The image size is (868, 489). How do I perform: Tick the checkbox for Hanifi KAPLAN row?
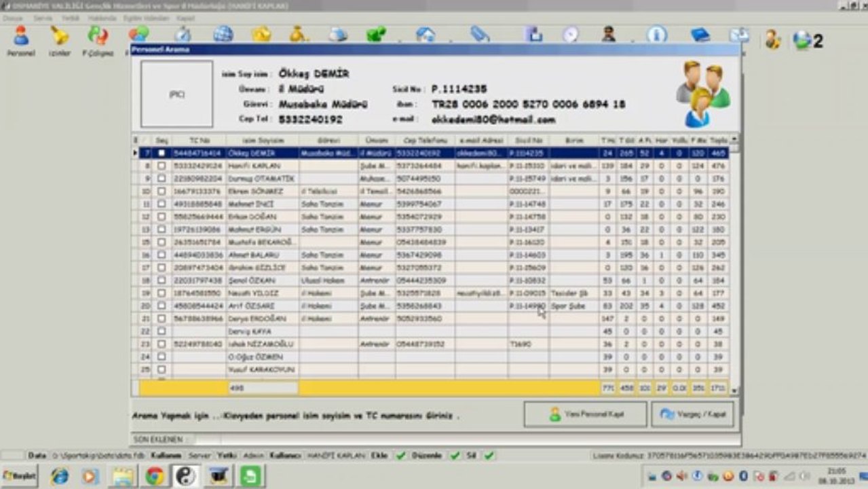pyautogui.click(x=162, y=166)
